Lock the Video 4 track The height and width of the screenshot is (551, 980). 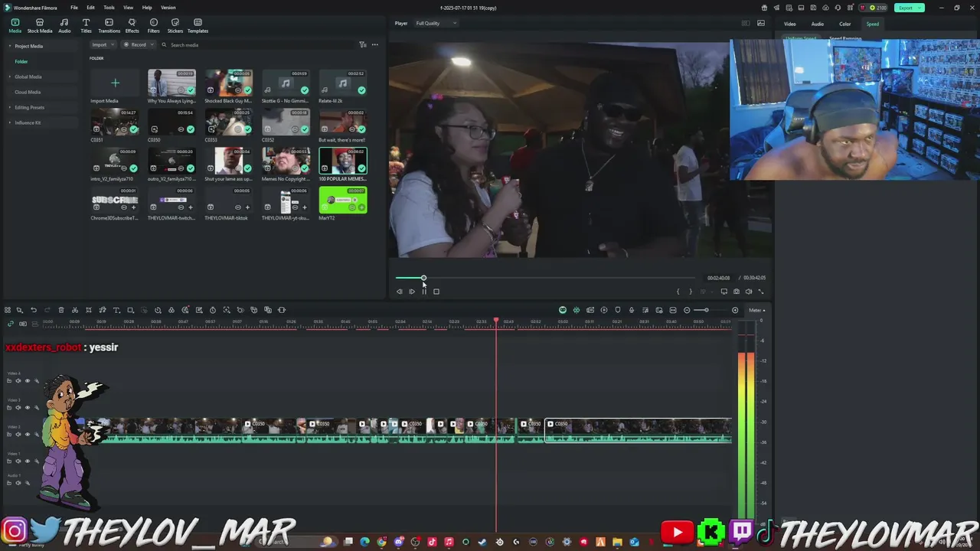tap(9, 380)
